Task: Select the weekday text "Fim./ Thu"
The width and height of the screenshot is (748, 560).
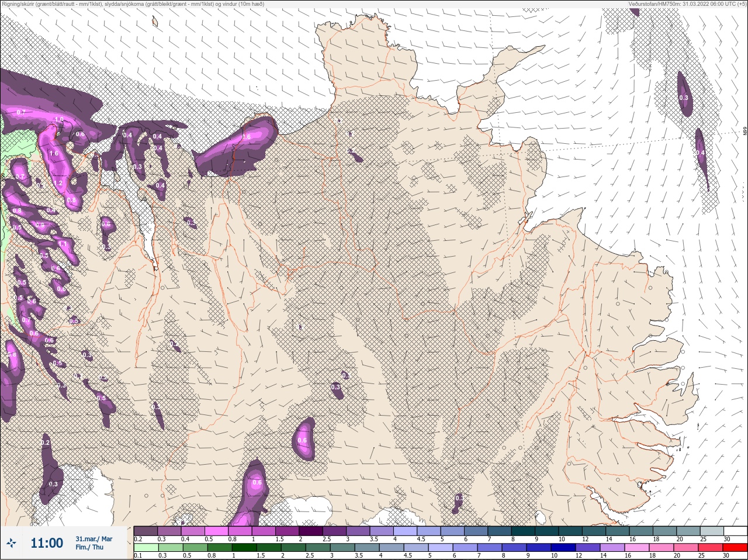Action: click(89, 547)
